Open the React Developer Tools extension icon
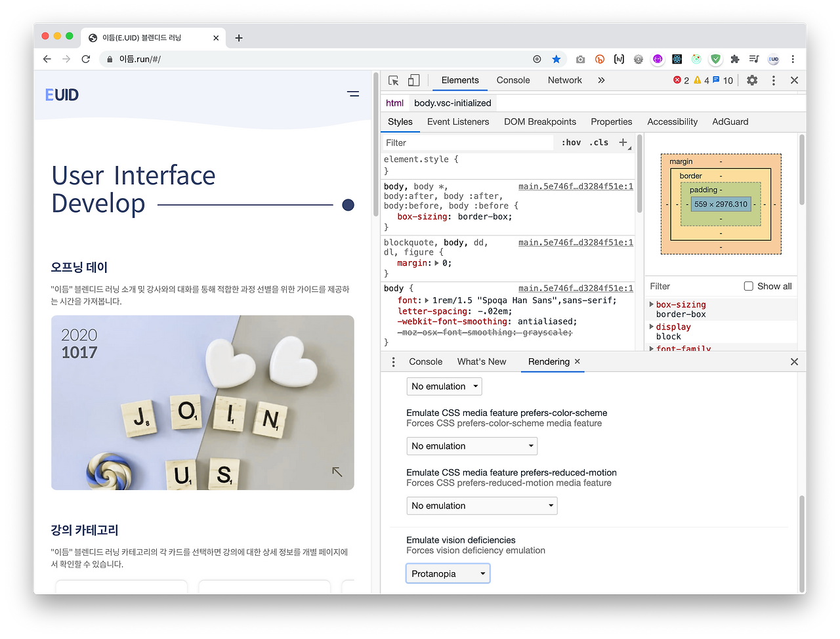Screen dimensions: 840x639 (677, 59)
